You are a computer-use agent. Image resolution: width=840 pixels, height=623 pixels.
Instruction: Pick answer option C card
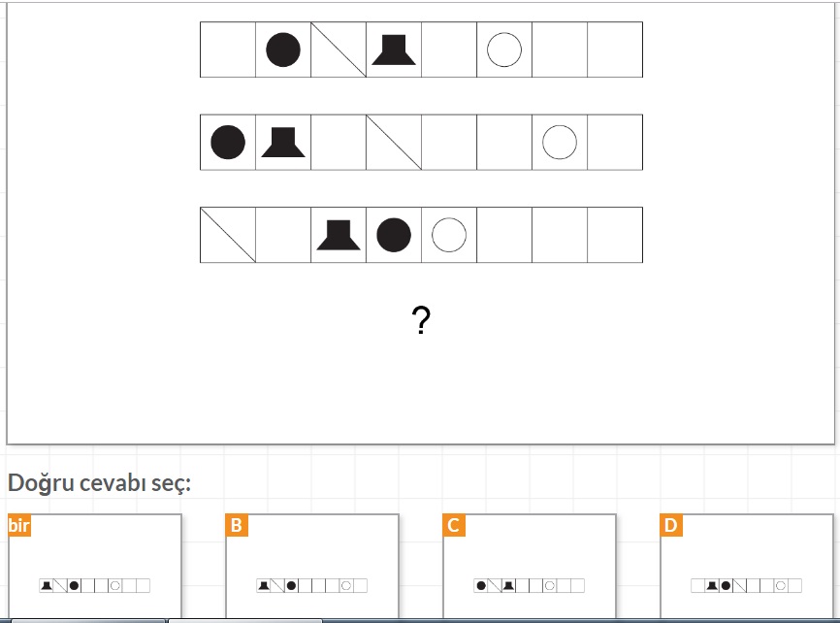coord(530,566)
